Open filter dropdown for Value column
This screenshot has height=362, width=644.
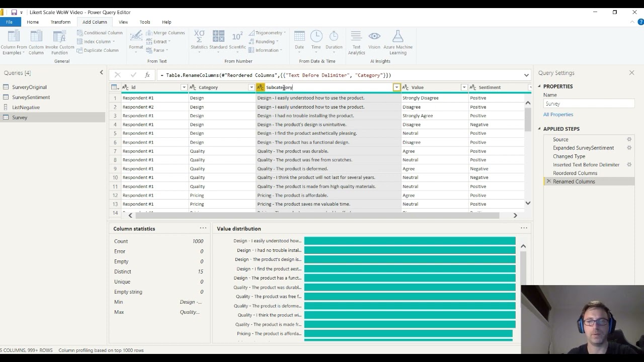464,87
